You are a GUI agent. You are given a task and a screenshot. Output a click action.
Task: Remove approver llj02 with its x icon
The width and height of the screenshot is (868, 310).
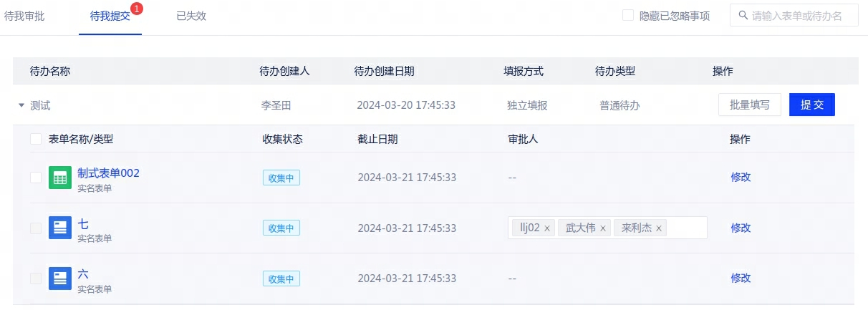pos(547,228)
